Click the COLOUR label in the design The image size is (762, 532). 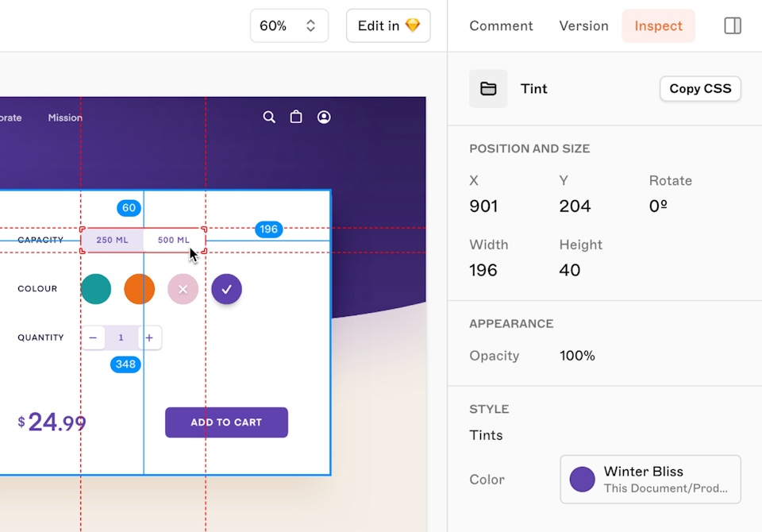(37, 289)
